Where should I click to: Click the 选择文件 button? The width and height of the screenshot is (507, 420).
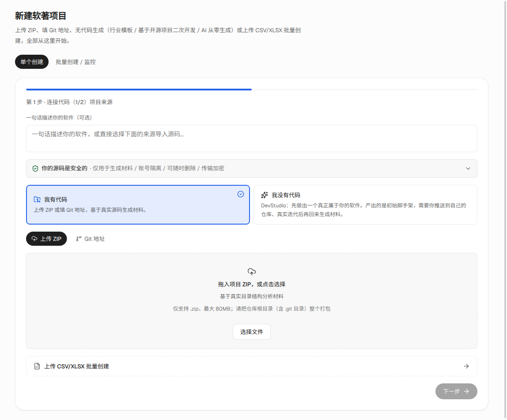click(x=252, y=332)
